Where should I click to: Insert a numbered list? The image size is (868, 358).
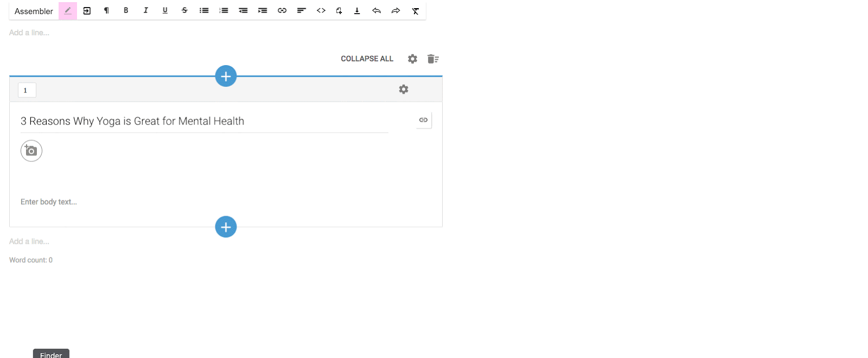(224, 11)
